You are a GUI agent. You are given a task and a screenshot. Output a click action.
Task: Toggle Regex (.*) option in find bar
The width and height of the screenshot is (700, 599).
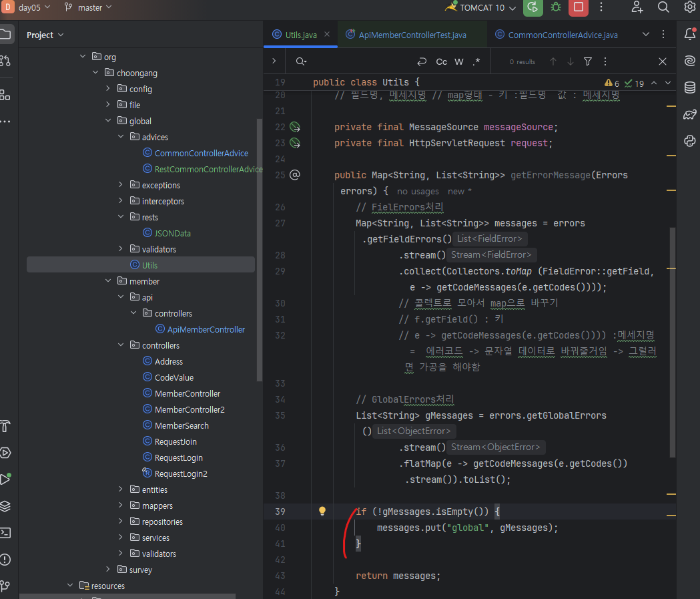pos(476,61)
